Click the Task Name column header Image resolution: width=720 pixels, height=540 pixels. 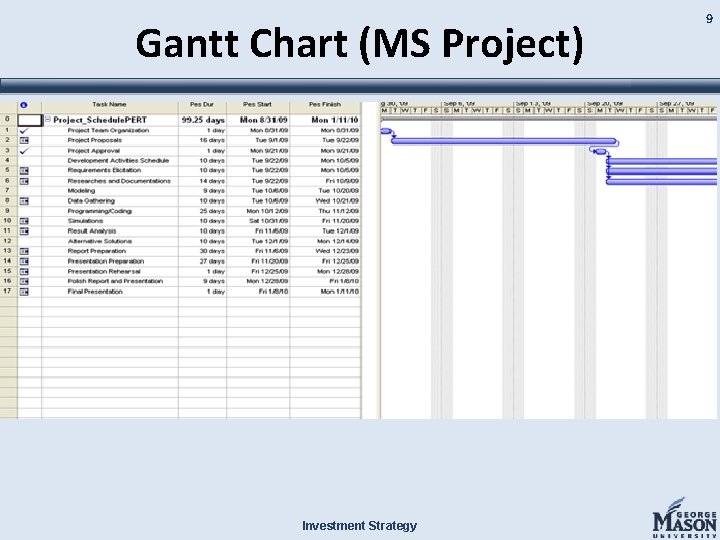point(109,105)
